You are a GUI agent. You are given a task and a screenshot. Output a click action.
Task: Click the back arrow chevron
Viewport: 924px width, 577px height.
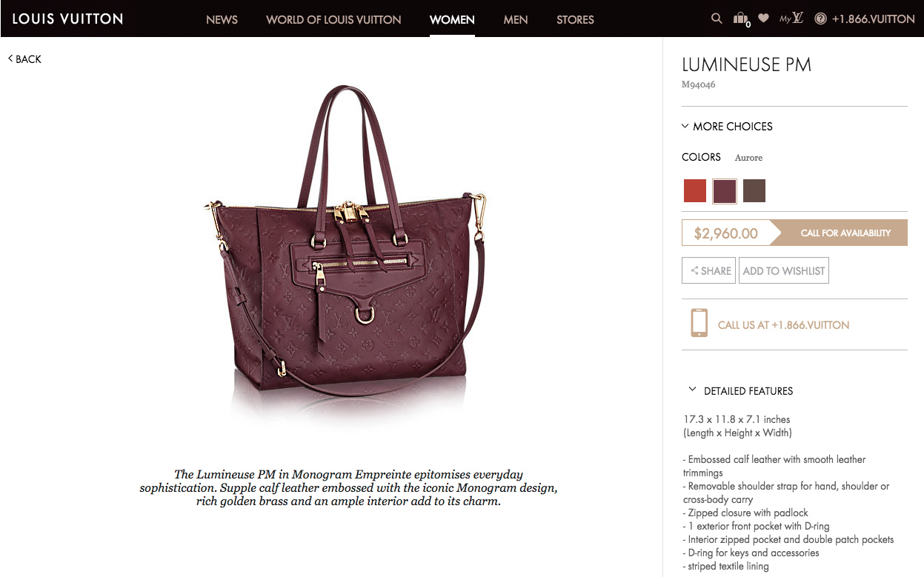tap(10, 59)
